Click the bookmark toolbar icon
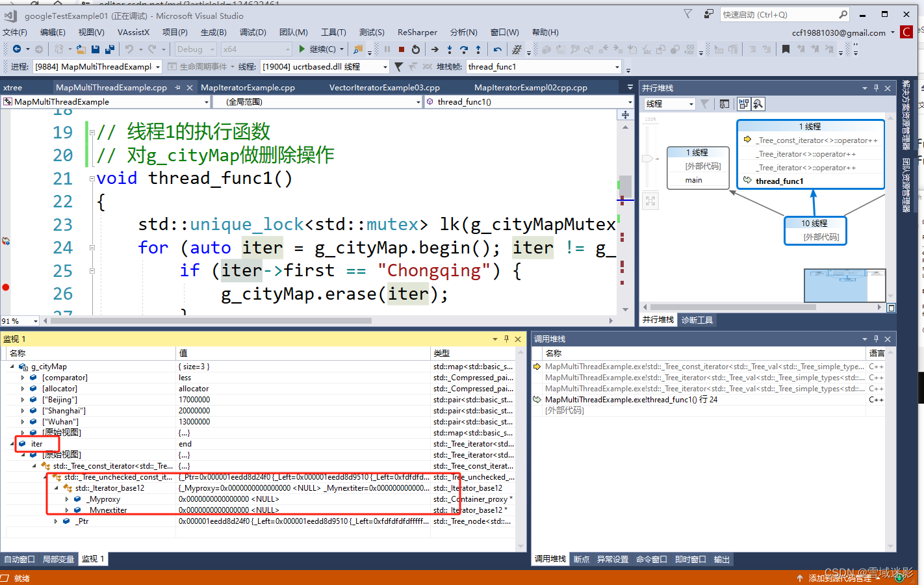Viewport: 924px width, 585px height. click(786, 49)
